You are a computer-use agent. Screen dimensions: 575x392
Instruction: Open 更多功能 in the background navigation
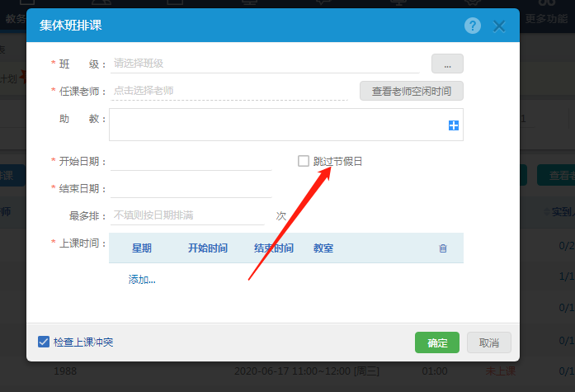(546, 18)
